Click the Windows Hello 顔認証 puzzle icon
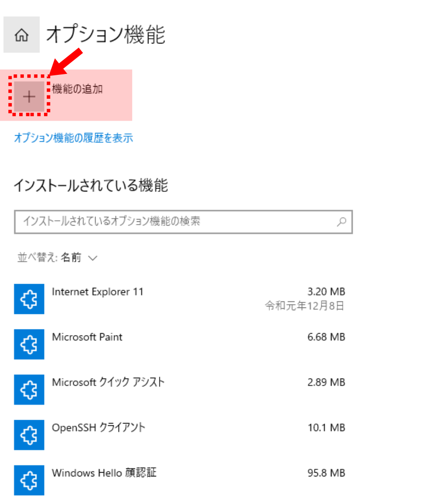437x504 pixels. [x=29, y=480]
